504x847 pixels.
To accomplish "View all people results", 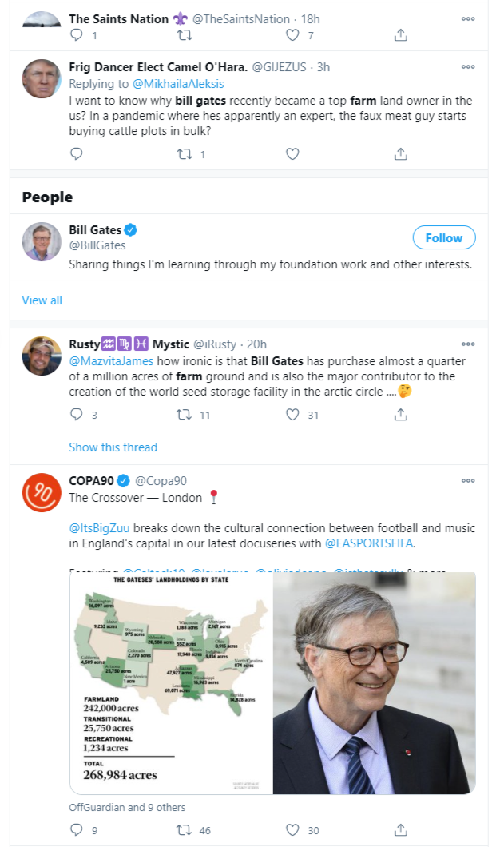I will coord(42,300).
